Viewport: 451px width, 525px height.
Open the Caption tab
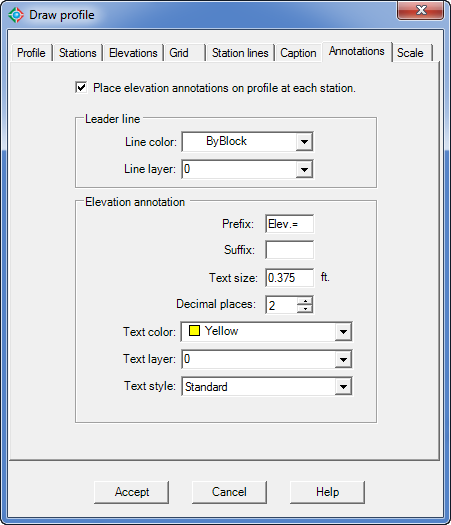pyautogui.click(x=298, y=53)
